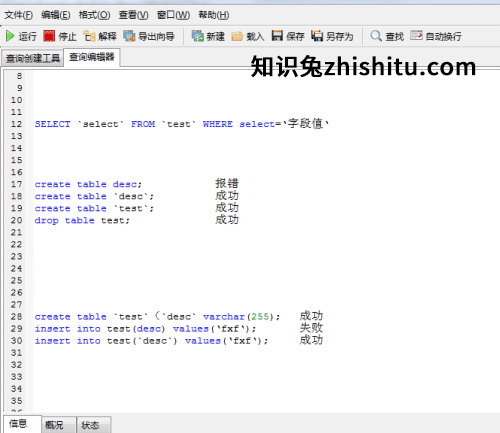The height and width of the screenshot is (433, 500).
Task: Click the red Stop (停止) icon
Action: (x=49, y=36)
